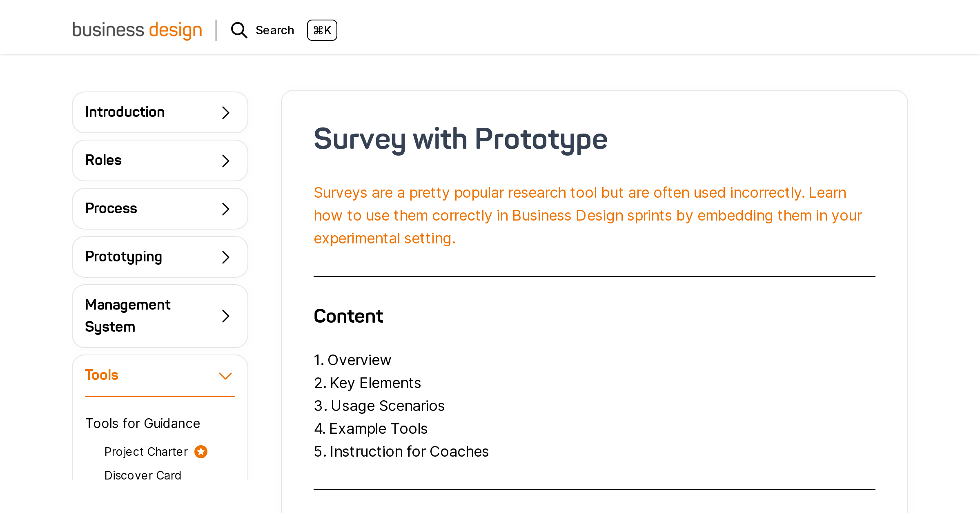Click the ⌘K shortcut badge
Image resolution: width=980 pixels, height=513 pixels.
(x=322, y=30)
